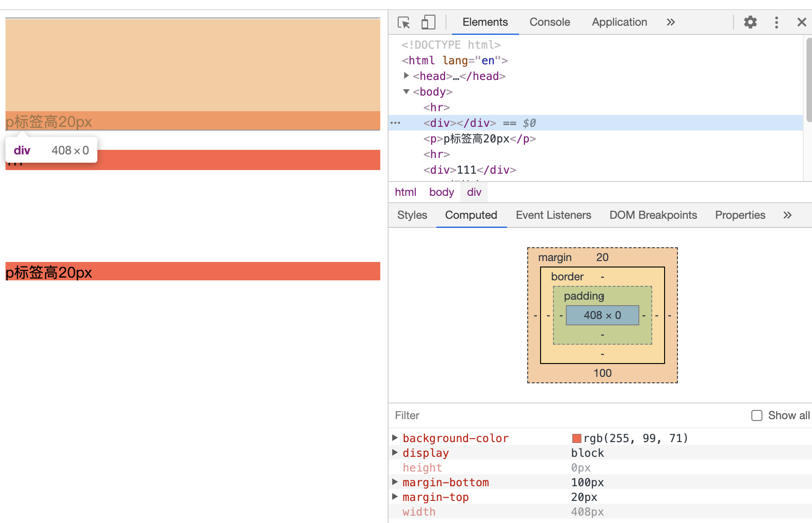Expand the margin-bottom property

coord(395,482)
